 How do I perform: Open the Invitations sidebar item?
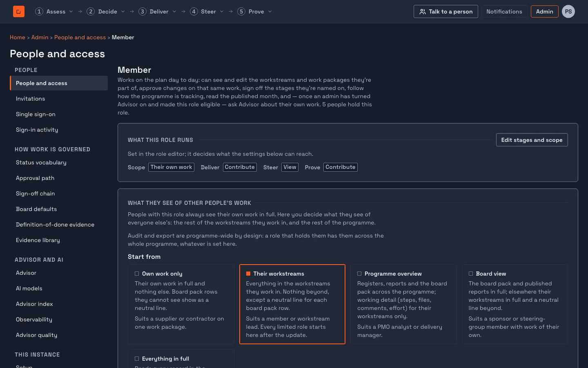[59, 99]
